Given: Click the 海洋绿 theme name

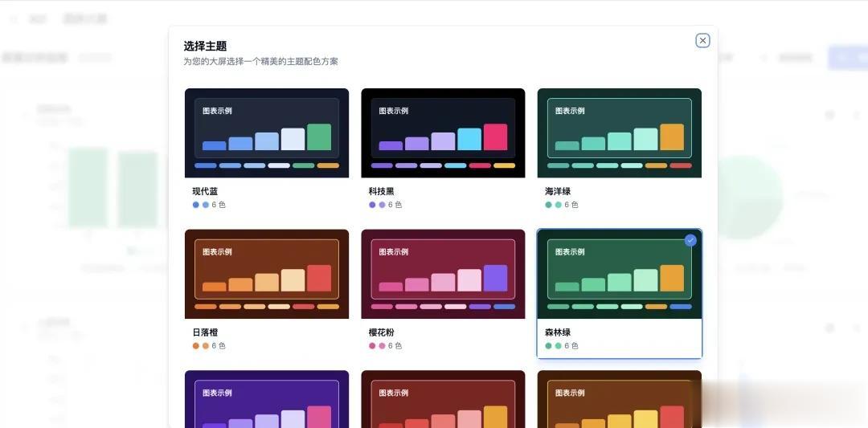Looking at the screenshot, I should pos(558,191).
